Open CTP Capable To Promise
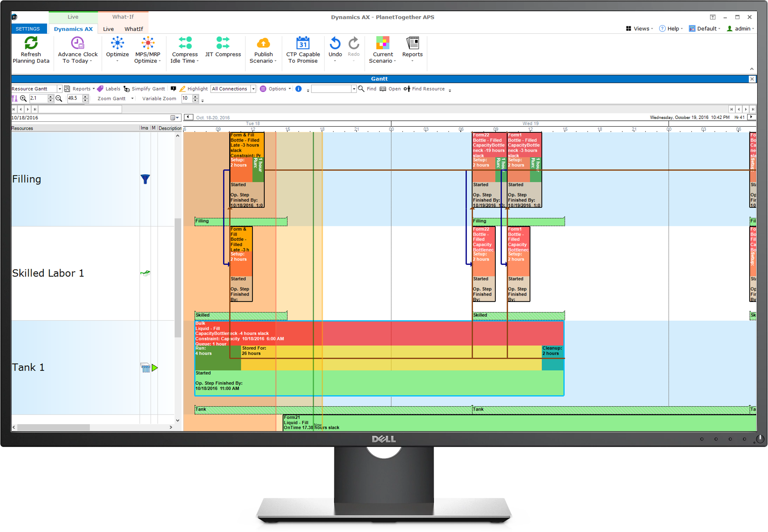 pos(303,43)
